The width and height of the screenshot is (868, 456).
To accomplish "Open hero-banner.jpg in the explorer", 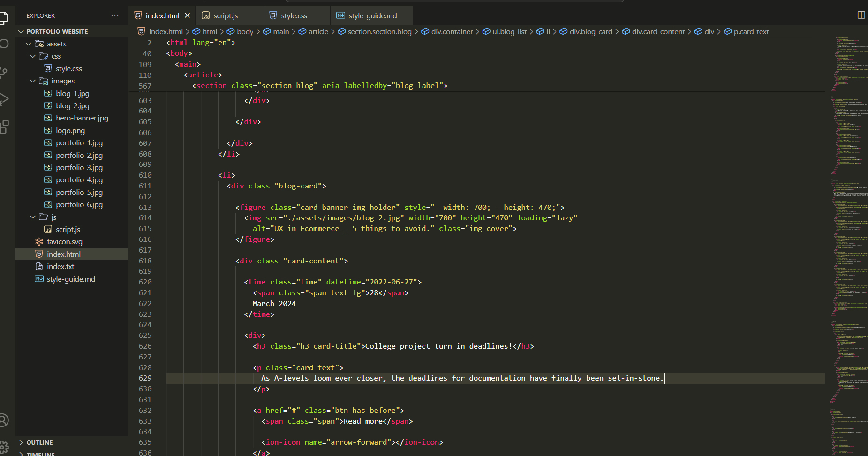I will click(72, 118).
